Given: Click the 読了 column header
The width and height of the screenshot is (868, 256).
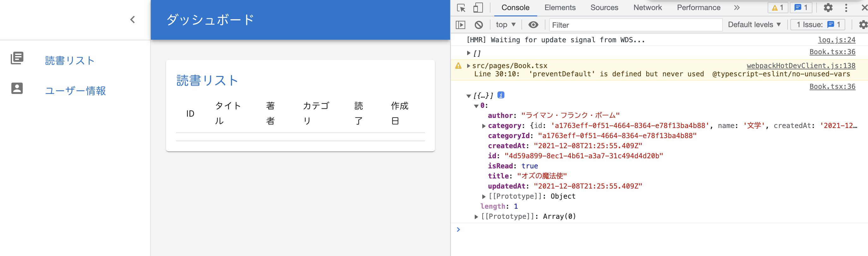Looking at the screenshot, I should point(359,113).
